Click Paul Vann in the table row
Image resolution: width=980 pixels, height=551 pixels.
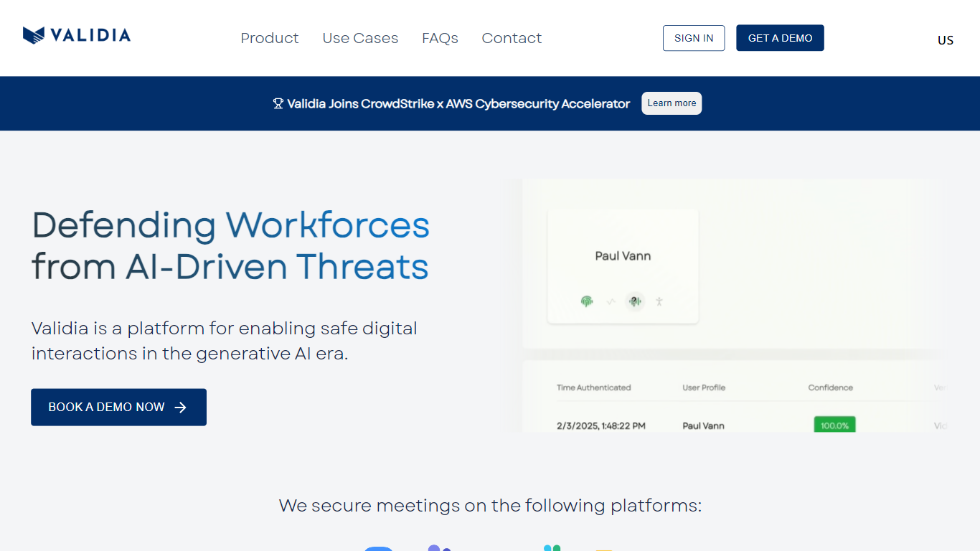point(703,425)
